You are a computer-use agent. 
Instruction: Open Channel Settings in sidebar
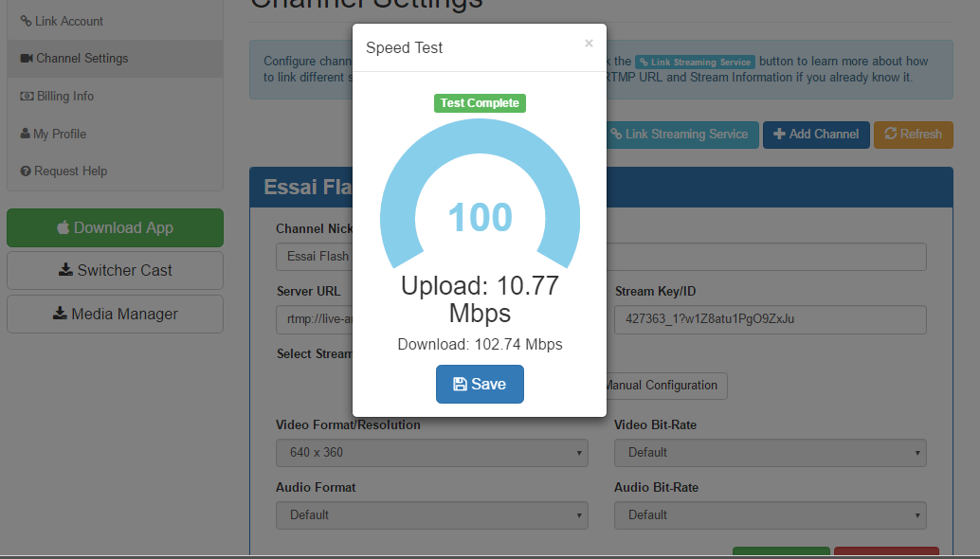(115, 59)
